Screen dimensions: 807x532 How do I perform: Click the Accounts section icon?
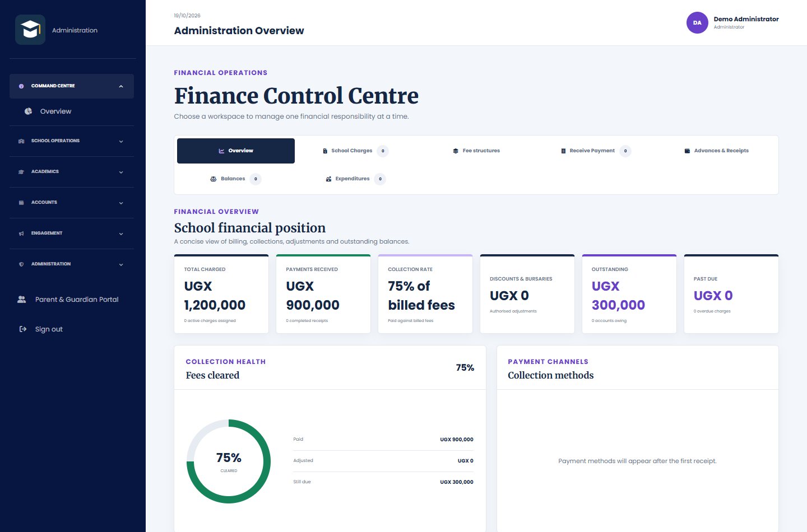coord(21,203)
